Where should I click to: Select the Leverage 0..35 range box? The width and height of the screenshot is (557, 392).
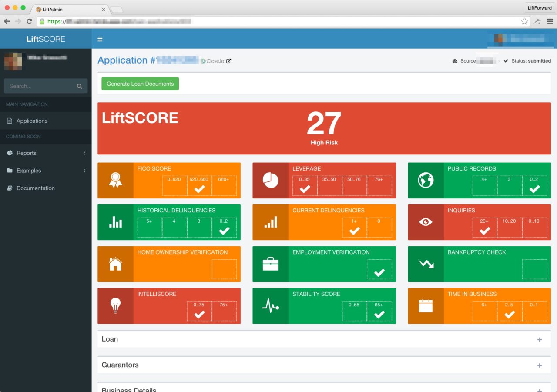[x=305, y=186]
